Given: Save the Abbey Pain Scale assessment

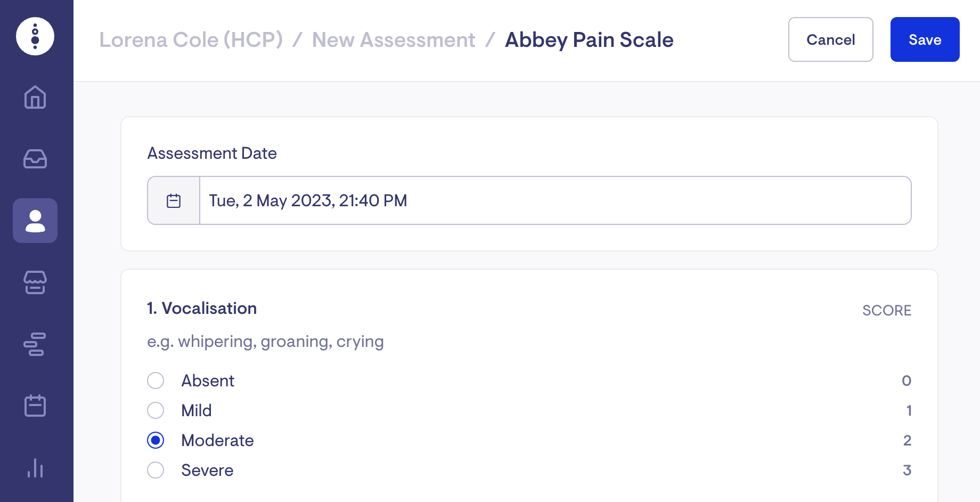Looking at the screenshot, I should click(x=925, y=40).
